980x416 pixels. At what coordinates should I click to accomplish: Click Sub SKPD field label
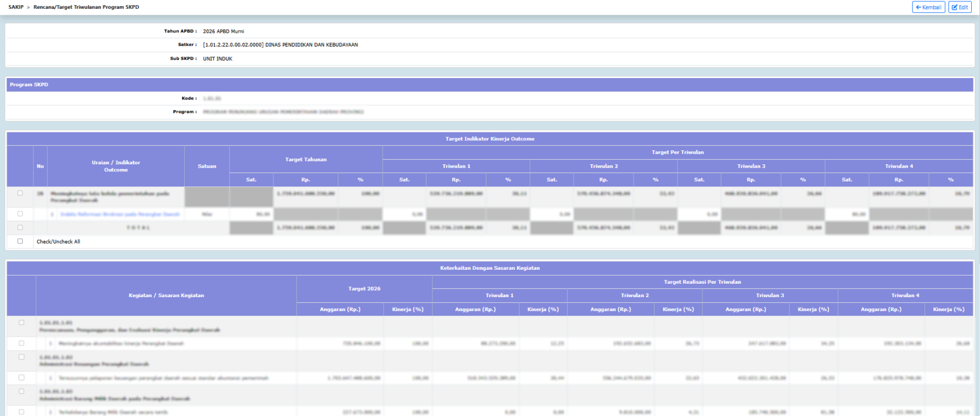[183, 59]
